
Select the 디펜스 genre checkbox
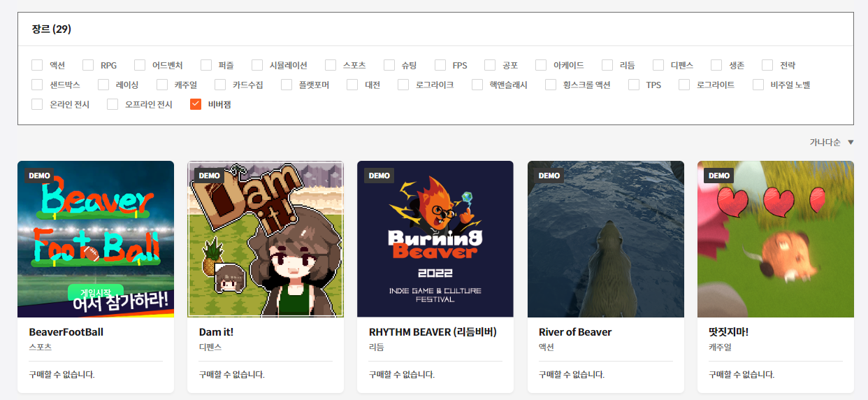[658, 65]
